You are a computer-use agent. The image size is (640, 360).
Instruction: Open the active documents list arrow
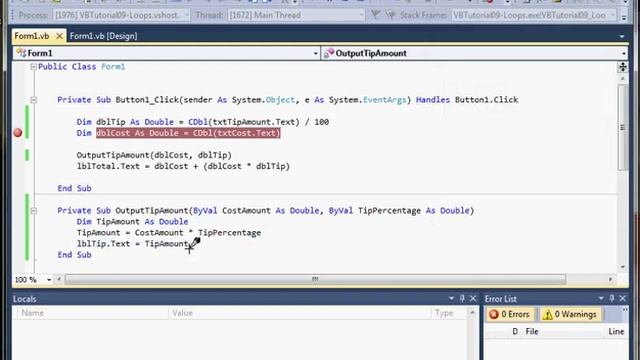pos(622,36)
